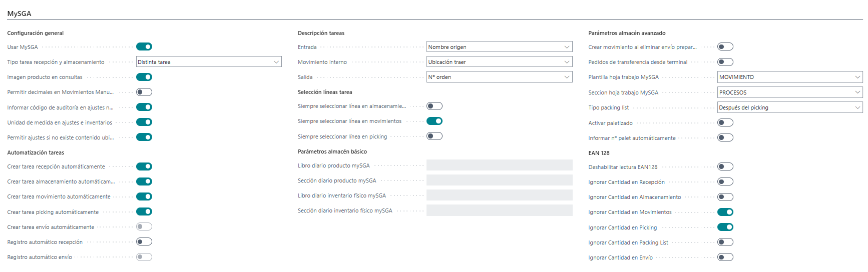Image resolution: width=868 pixels, height=272 pixels.
Task: Disable Imagen producto en consultas switch
Action: pos(144,77)
